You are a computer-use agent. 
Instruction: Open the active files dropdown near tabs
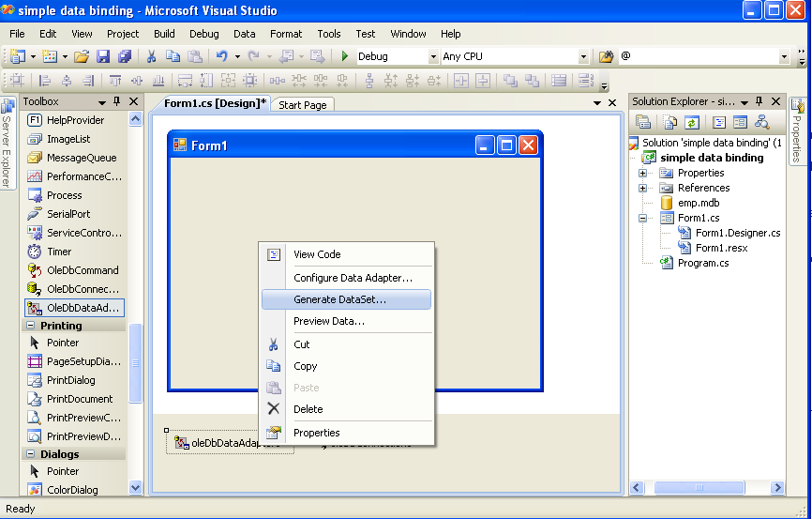597,103
